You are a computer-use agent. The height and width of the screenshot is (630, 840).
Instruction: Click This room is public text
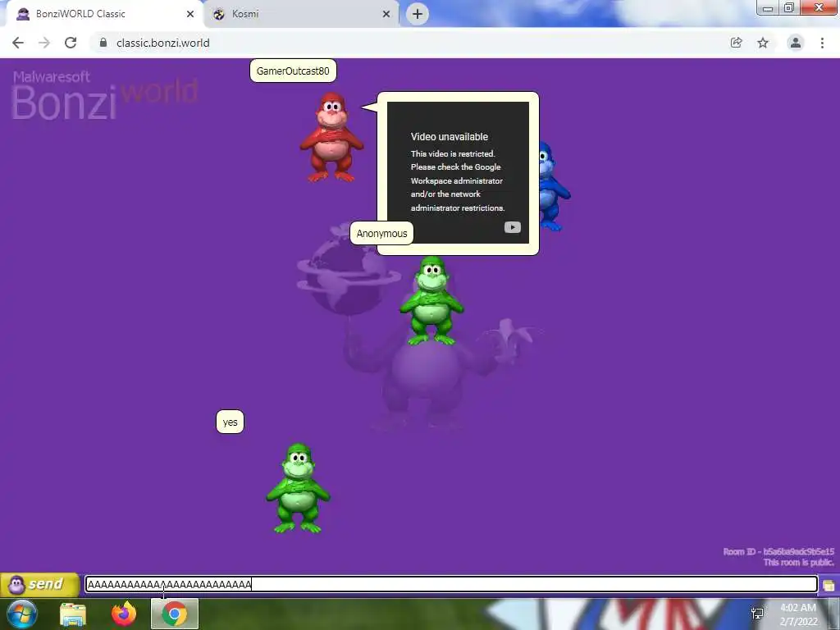(x=799, y=563)
